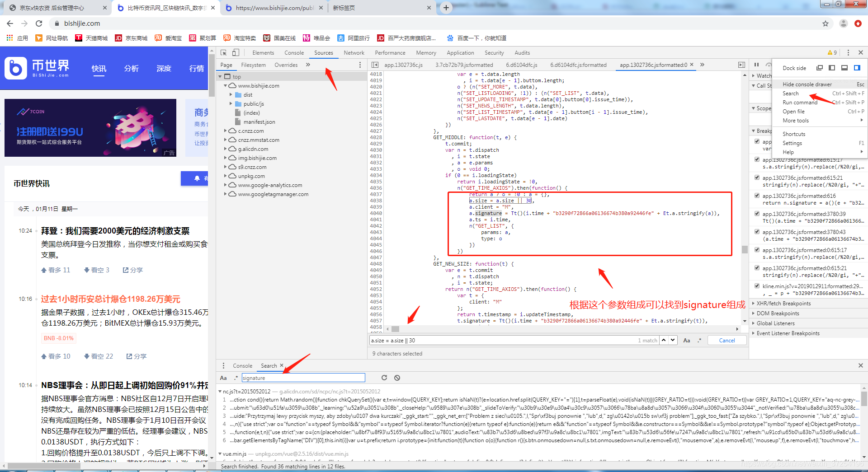Open the manifest.json file
The image size is (868, 472).
tap(259, 122)
